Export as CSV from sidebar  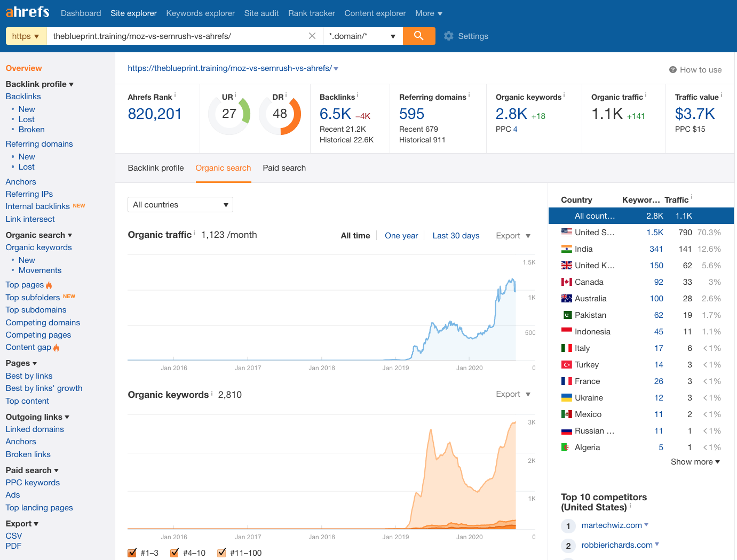click(14, 536)
